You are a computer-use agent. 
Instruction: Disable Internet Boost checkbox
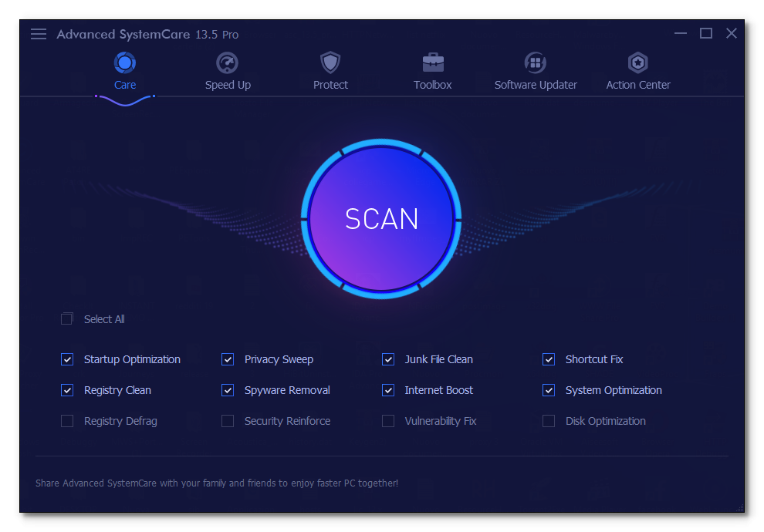tap(388, 390)
